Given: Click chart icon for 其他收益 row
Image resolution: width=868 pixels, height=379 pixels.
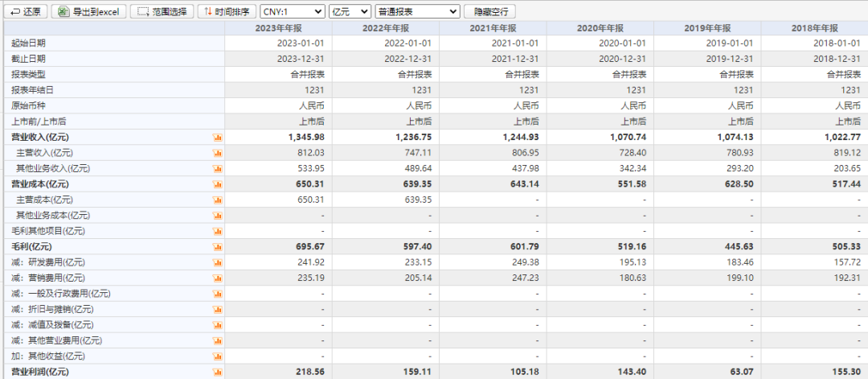Looking at the screenshot, I should pyautogui.click(x=217, y=356).
